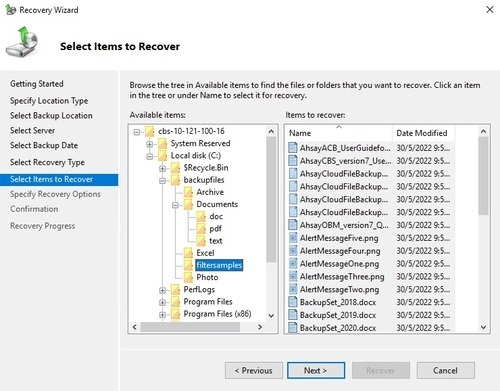The height and width of the screenshot is (391, 500).
Task: Expand the $Recycle.Bin node
Action: click(162, 168)
